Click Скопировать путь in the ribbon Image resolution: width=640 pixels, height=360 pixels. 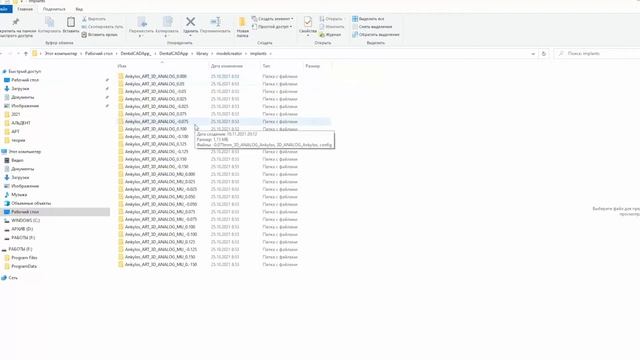(x=102, y=27)
